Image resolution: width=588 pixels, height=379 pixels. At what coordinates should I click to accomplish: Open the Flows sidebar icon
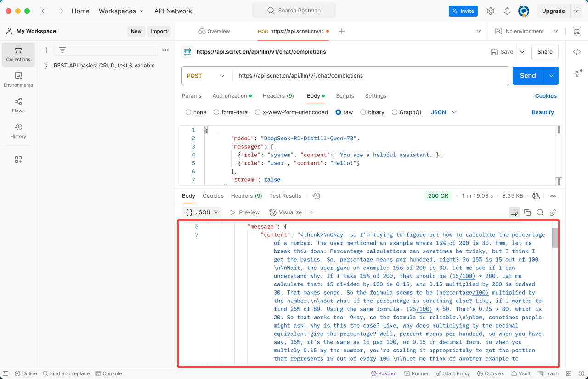[x=18, y=106]
